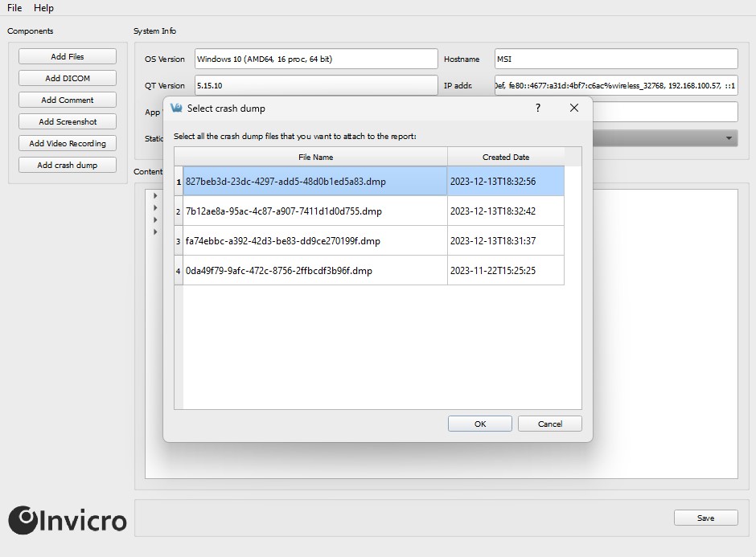This screenshot has height=557, width=756.
Task: Open the dropdown arrow in System Info
Action: (x=729, y=138)
